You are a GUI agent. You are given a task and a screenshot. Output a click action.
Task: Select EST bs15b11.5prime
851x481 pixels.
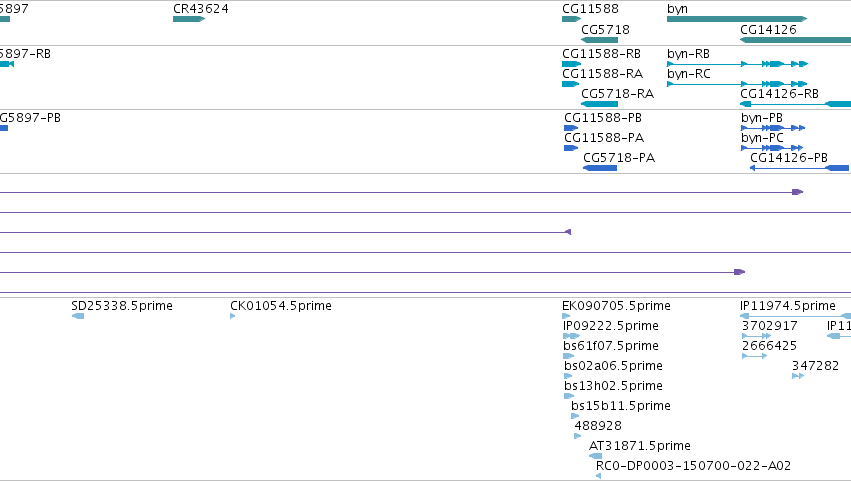[620, 407]
